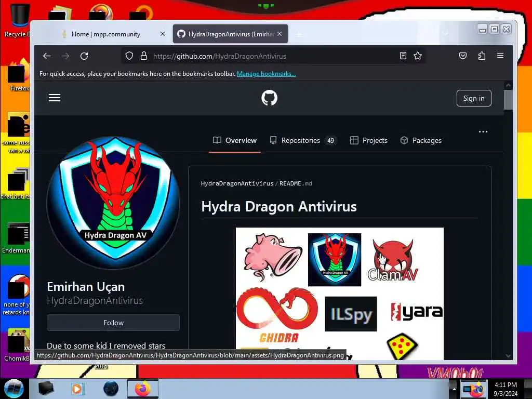Click the Firefox taskbar icon
This screenshot has height=399, width=532.
click(143, 389)
